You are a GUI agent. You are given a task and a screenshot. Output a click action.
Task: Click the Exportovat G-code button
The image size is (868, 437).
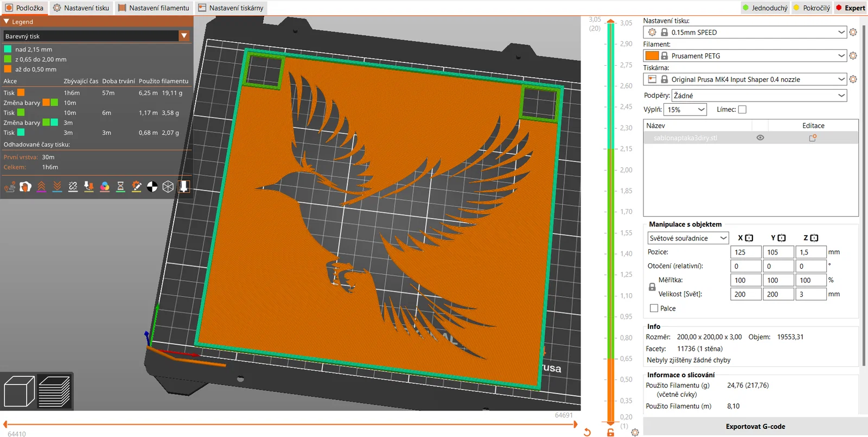pyautogui.click(x=755, y=427)
